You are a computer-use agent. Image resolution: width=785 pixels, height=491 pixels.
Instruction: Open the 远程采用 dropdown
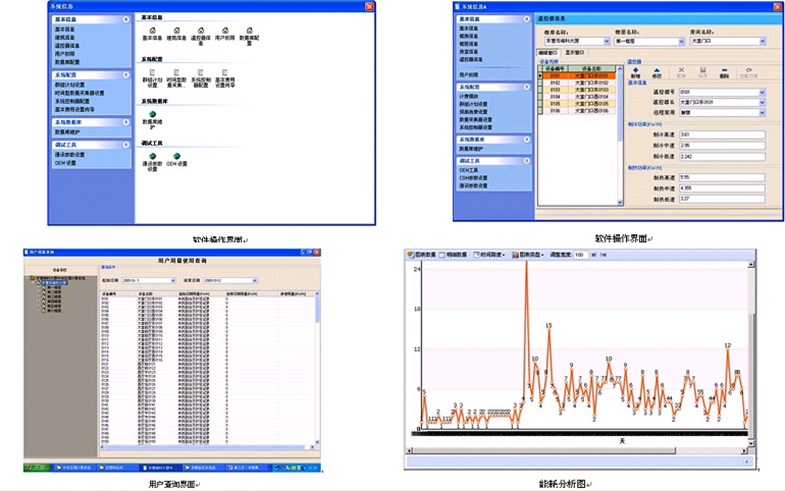pyautogui.click(x=763, y=112)
